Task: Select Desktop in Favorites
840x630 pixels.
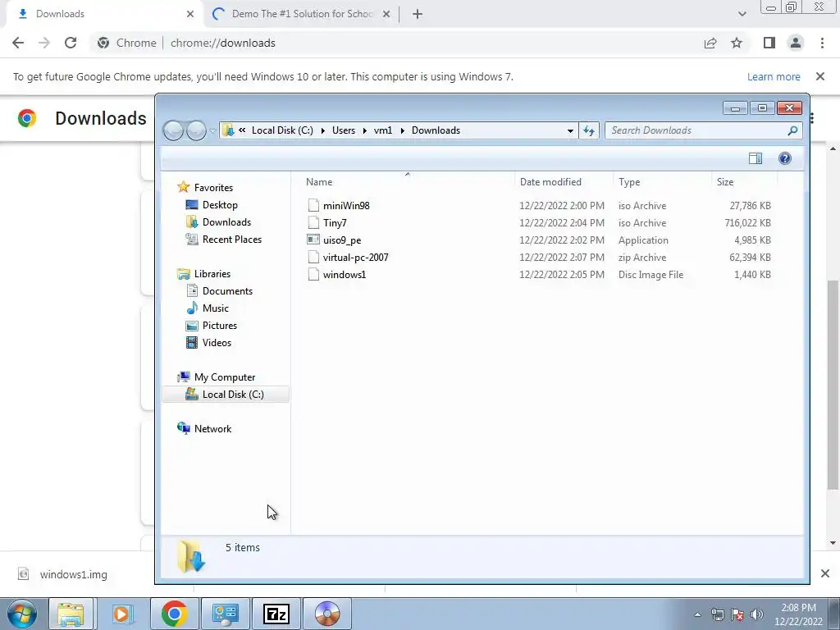Action: coord(220,205)
